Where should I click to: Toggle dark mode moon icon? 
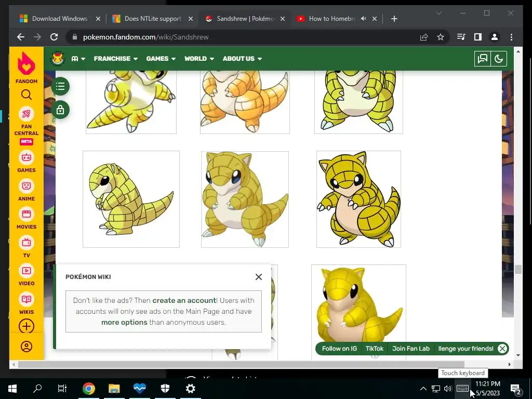[x=499, y=59]
